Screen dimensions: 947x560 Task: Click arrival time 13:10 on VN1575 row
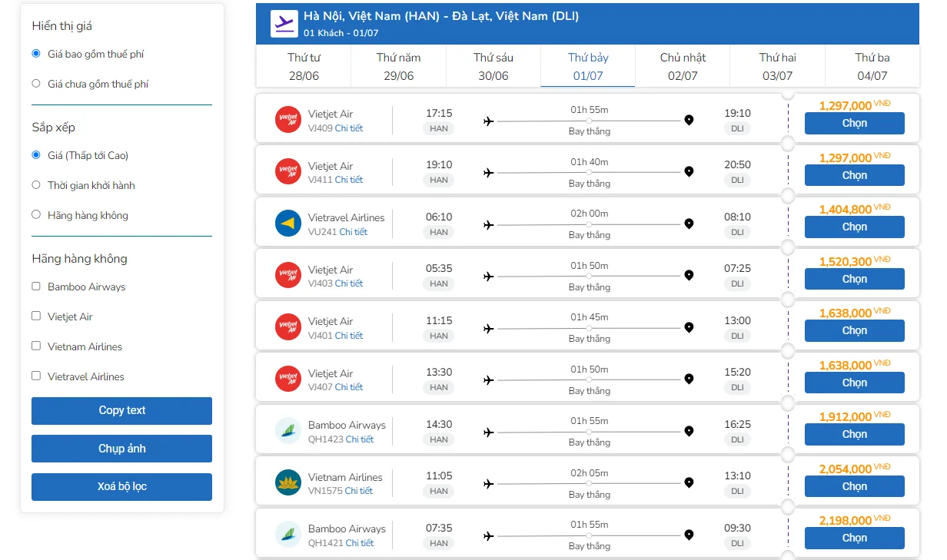click(737, 476)
